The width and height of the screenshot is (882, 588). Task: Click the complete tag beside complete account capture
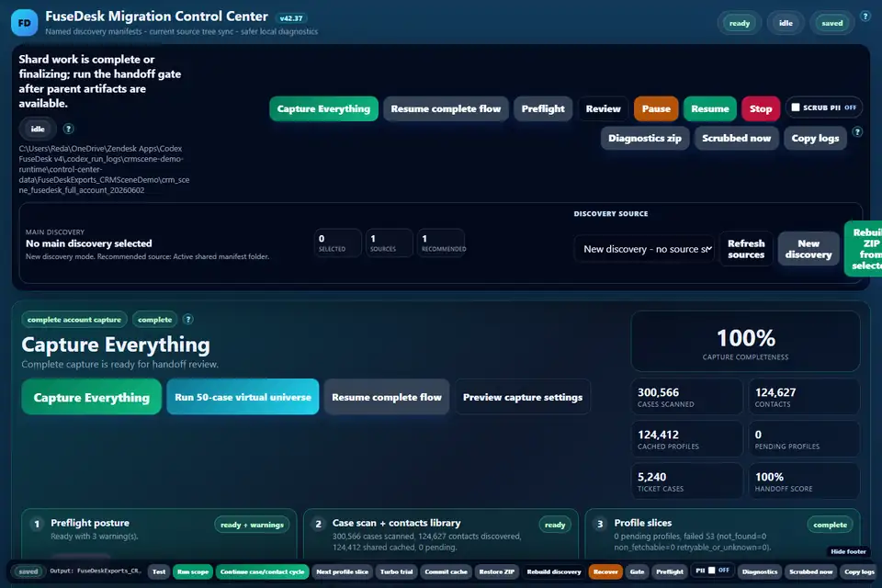pyautogui.click(x=154, y=320)
